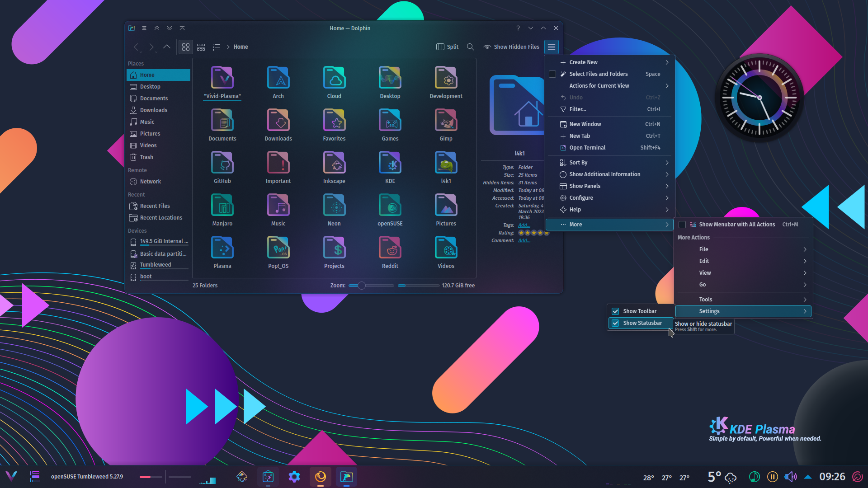Open the Games folder icon
This screenshot has width=868, height=488.
(x=390, y=120)
